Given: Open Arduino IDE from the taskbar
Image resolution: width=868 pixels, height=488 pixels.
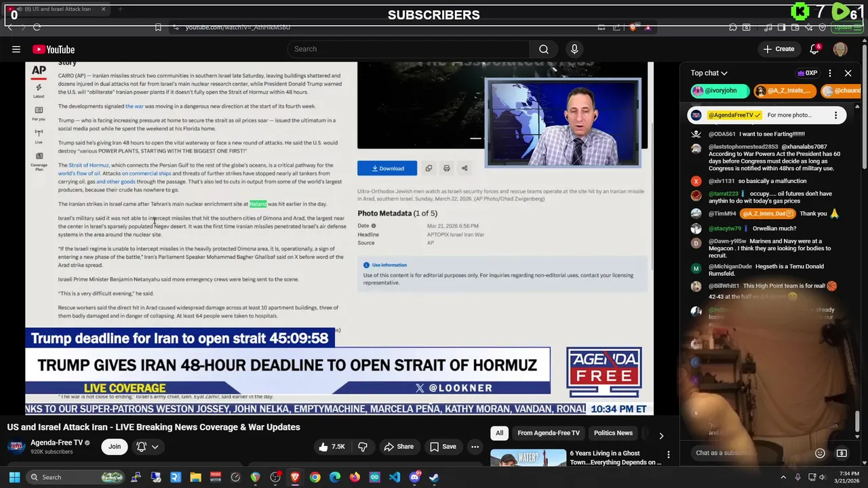Looking at the screenshot, I should [374, 477].
